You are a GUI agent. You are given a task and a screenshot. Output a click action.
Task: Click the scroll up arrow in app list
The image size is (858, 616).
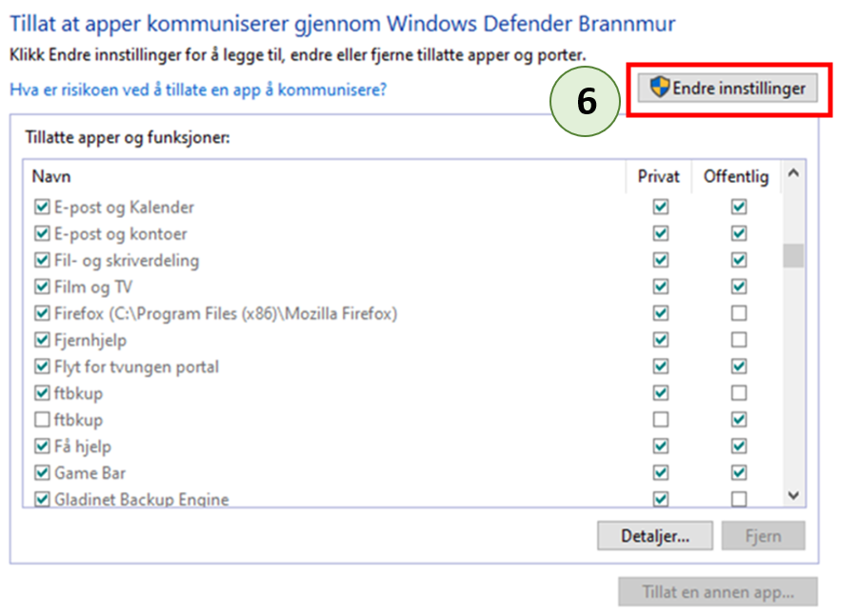792,175
